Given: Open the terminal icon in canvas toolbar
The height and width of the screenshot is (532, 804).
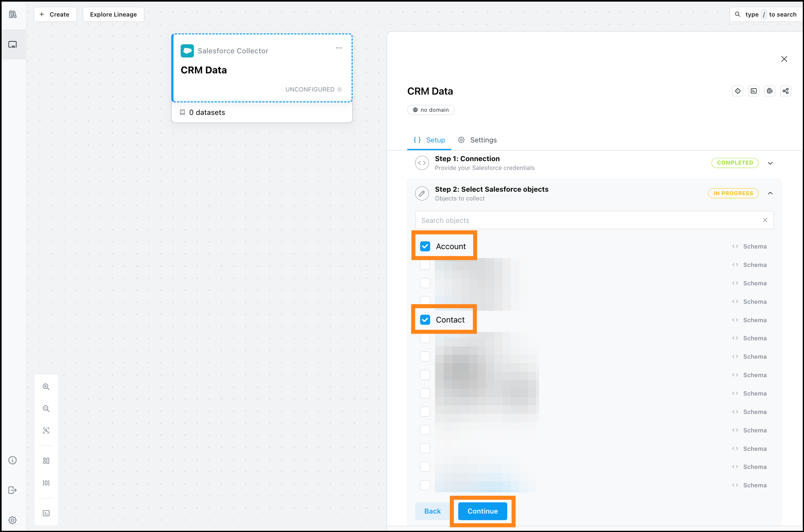Looking at the screenshot, I should click(46, 513).
